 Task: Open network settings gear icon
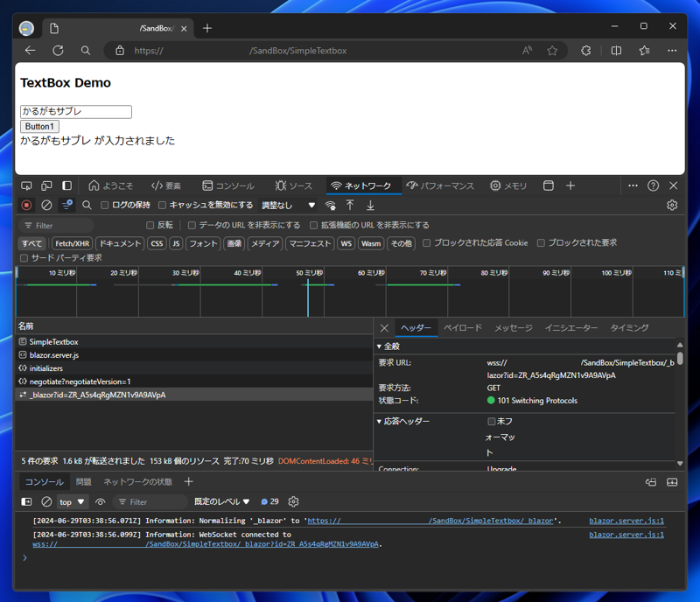pyautogui.click(x=672, y=205)
